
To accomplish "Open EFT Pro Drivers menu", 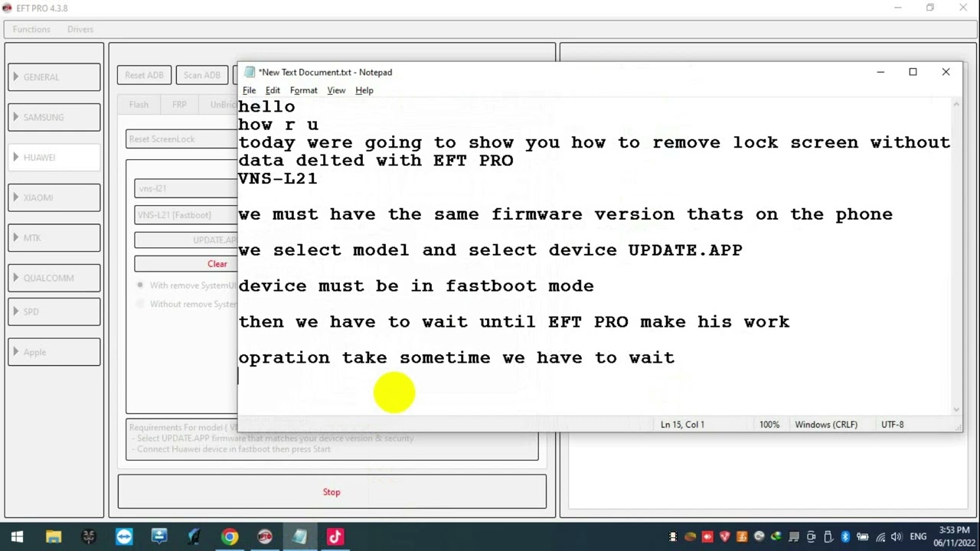I will (x=80, y=29).
